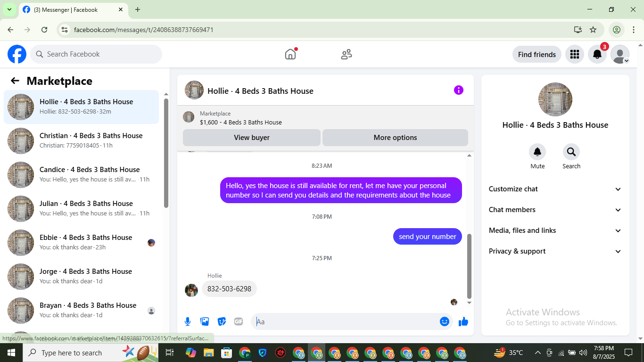This screenshot has width=644, height=362.
Task: Click the large listing photo in right panel
Action: tap(555, 99)
